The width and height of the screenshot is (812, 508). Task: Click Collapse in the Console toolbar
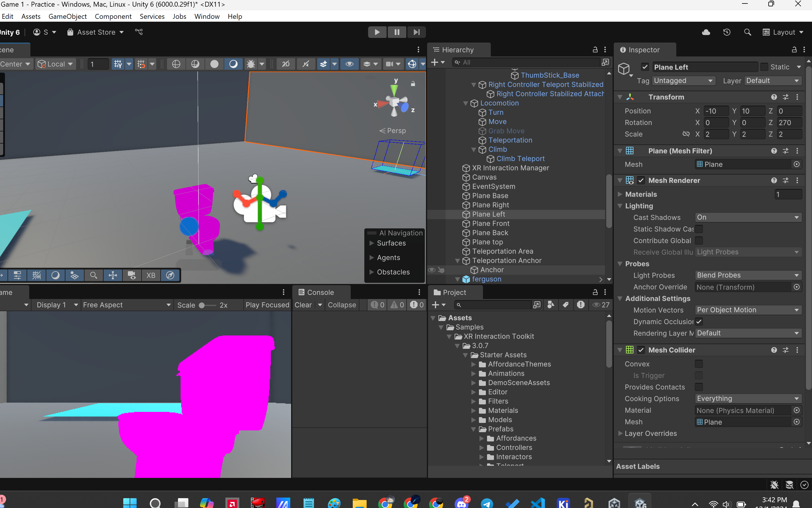(341, 305)
